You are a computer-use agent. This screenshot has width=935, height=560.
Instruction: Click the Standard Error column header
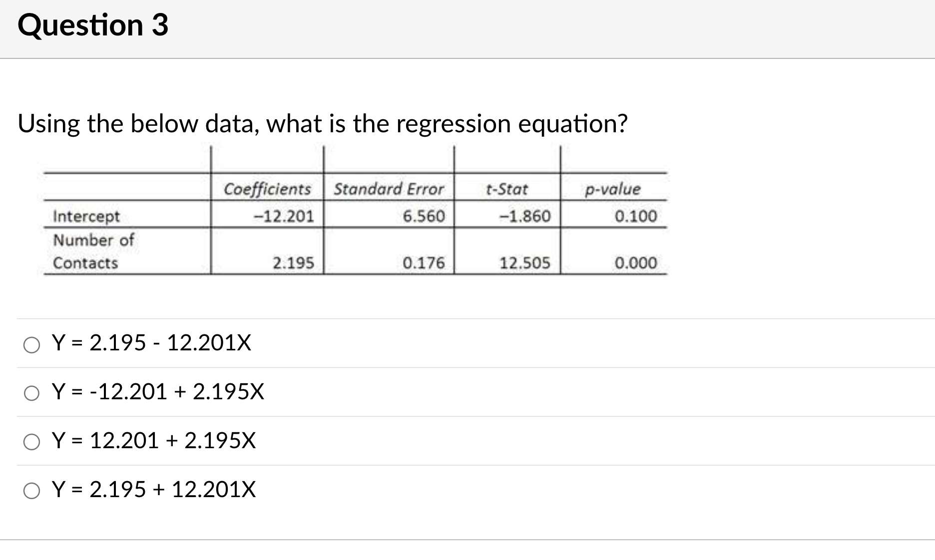(390, 189)
